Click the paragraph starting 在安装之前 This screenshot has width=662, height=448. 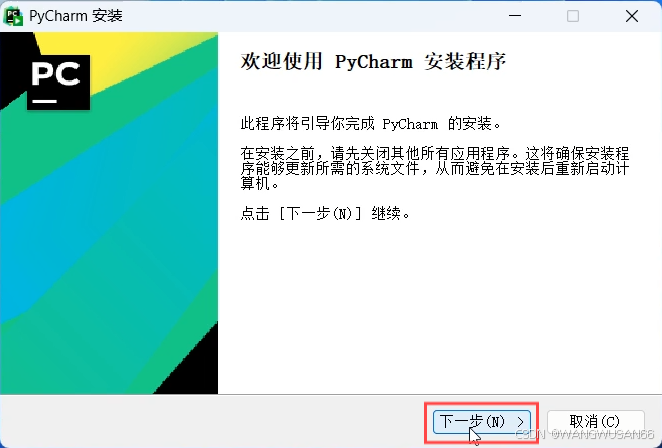click(x=435, y=168)
